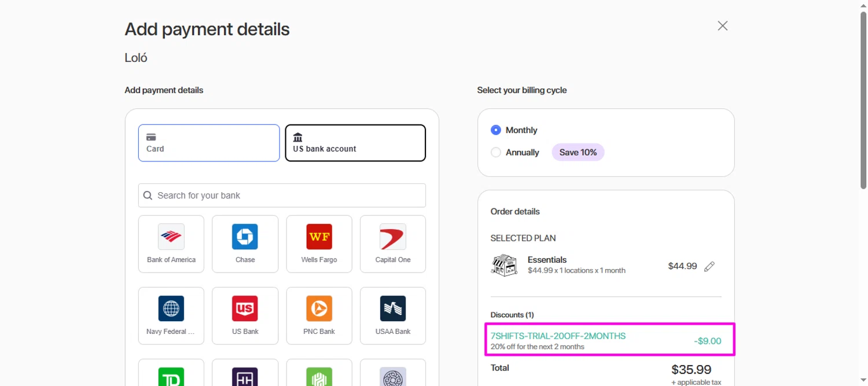Click the Loló account name

point(136,58)
